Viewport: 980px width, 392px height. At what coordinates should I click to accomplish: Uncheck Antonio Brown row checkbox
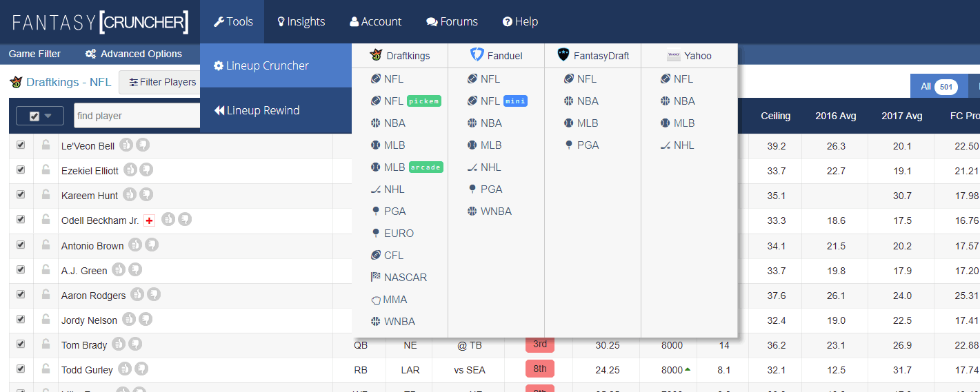[21, 245]
